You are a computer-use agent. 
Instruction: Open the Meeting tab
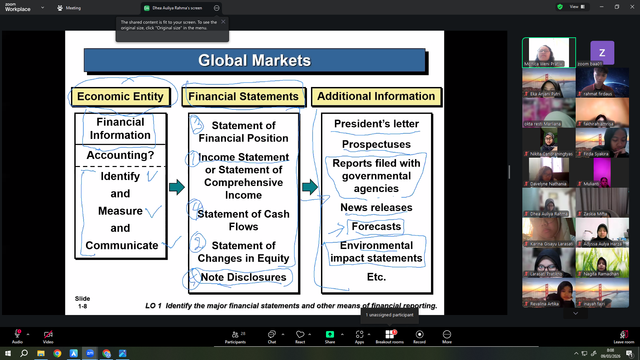69,8
